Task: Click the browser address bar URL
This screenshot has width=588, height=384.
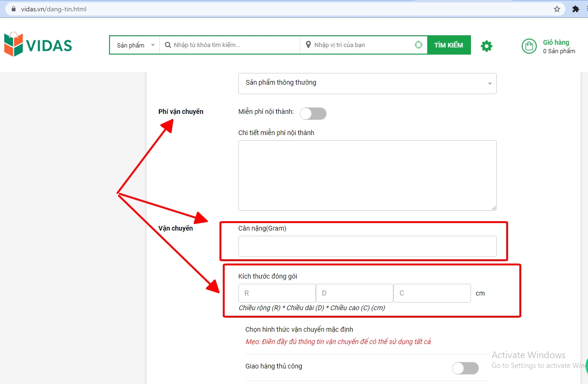Action: [54, 9]
